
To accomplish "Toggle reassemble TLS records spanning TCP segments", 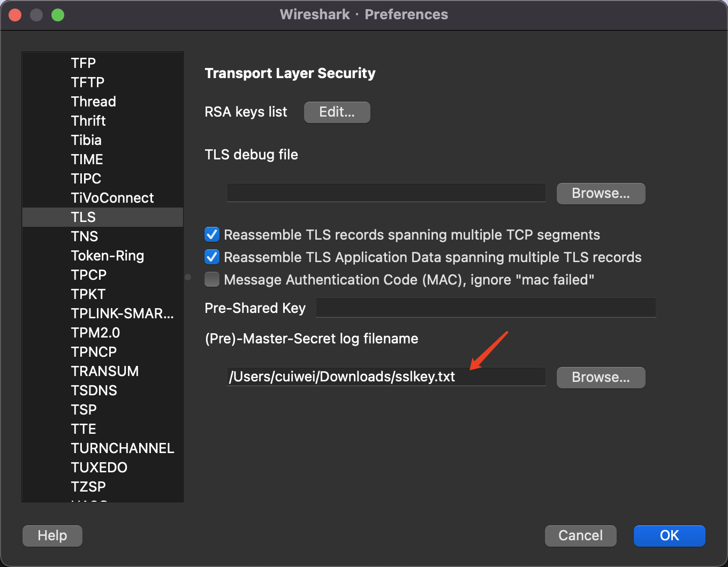I will click(212, 234).
